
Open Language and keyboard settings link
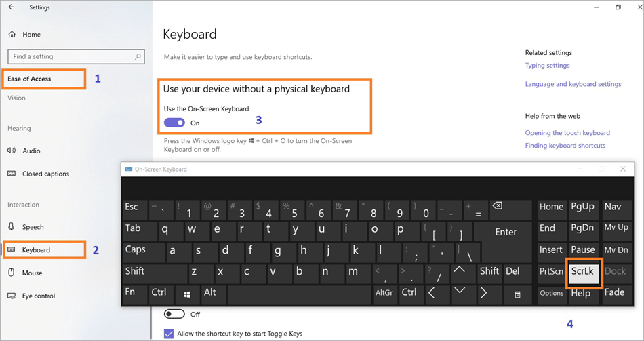573,84
